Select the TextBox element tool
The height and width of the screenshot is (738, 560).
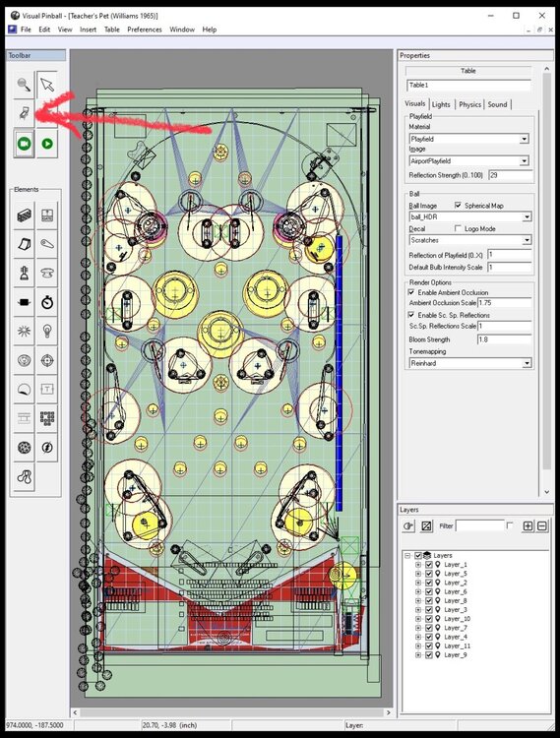47,390
